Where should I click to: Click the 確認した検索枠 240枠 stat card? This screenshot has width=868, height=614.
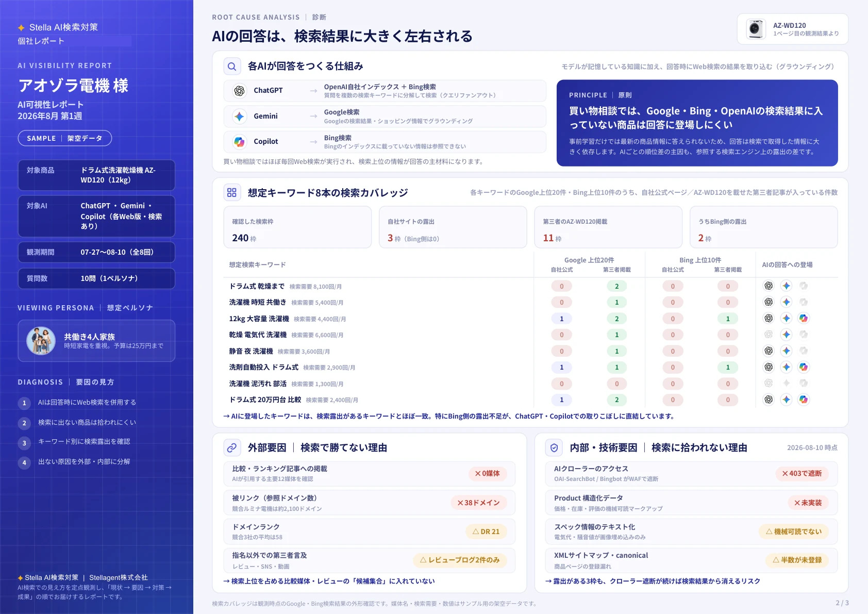[297, 227]
